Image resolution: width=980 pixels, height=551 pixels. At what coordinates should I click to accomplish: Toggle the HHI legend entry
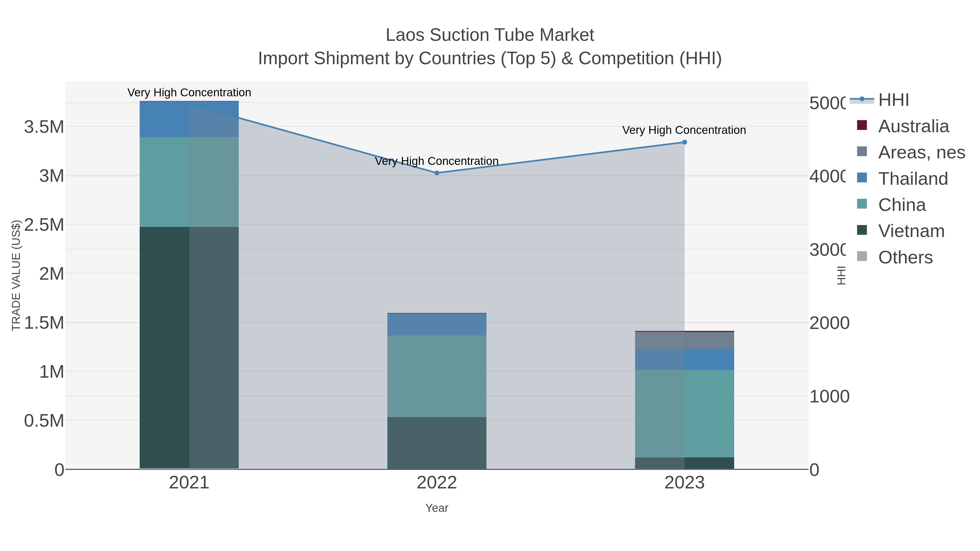[x=880, y=100]
